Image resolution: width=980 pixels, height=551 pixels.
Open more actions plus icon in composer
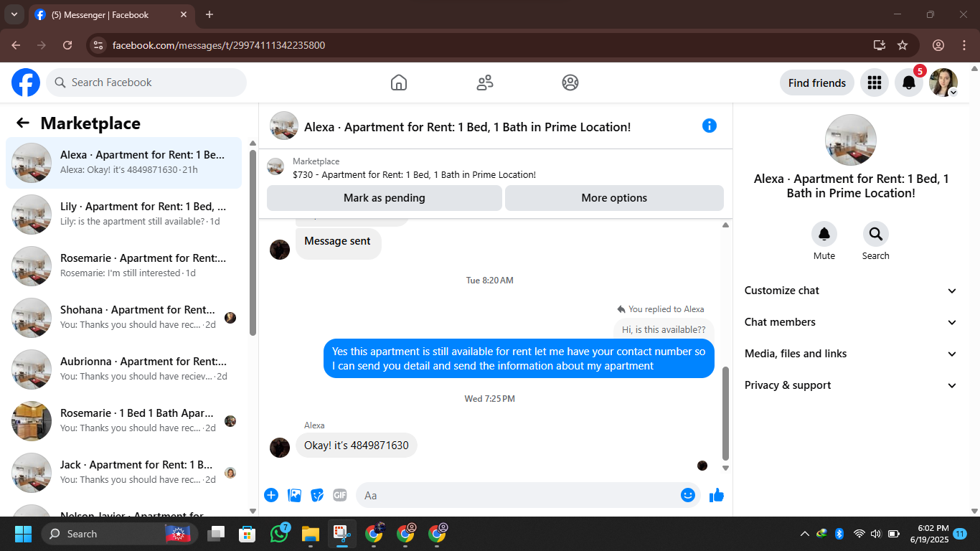click(x=271, y=495)
